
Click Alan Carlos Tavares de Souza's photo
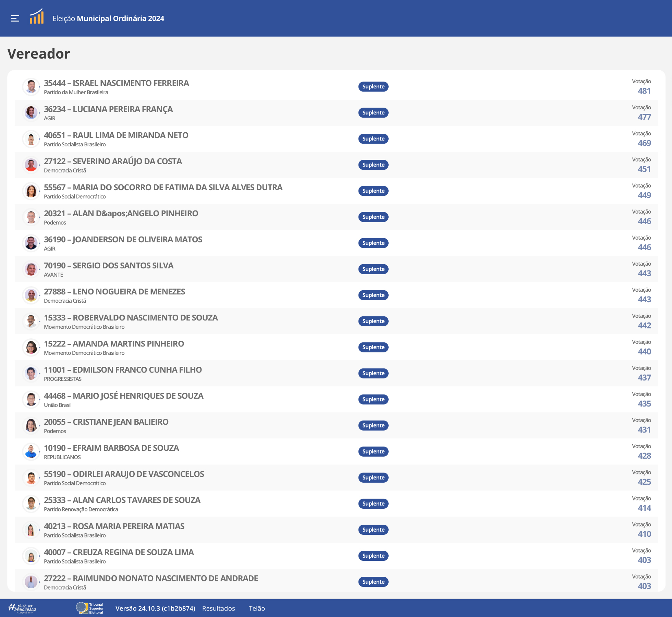click(x=31, y=504)
